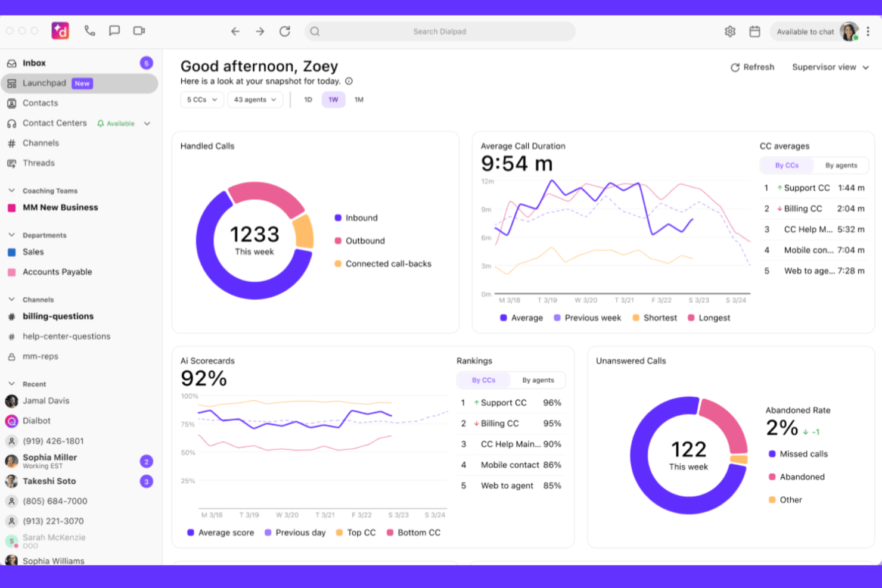Start a video call from the toolbar
Screen dimensions: 882x588
(139, 31)
